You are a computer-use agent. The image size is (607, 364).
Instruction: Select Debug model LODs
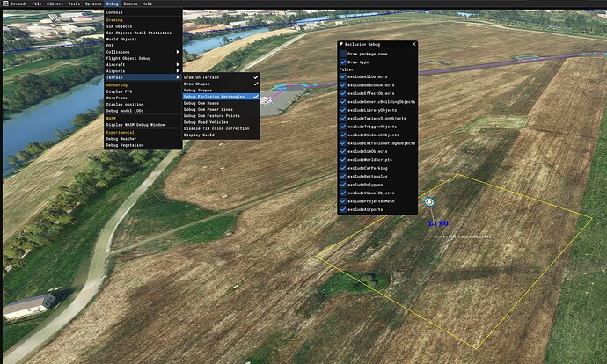pos(143,111)
